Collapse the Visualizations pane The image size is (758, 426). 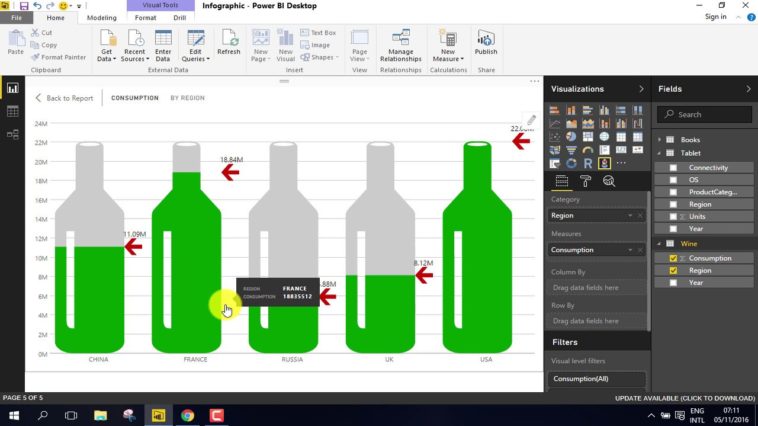click(x=641, y=89)
